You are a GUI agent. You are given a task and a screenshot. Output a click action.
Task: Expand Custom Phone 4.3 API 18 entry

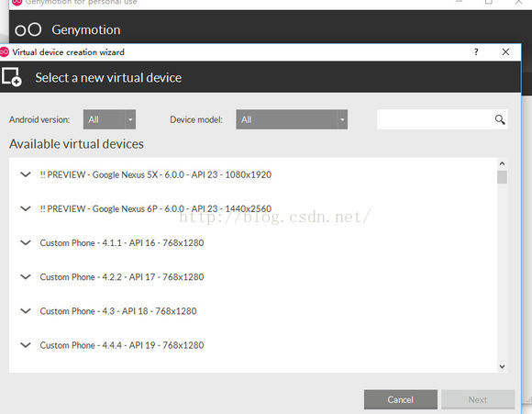pyautogui.click(x=26, y=311)
